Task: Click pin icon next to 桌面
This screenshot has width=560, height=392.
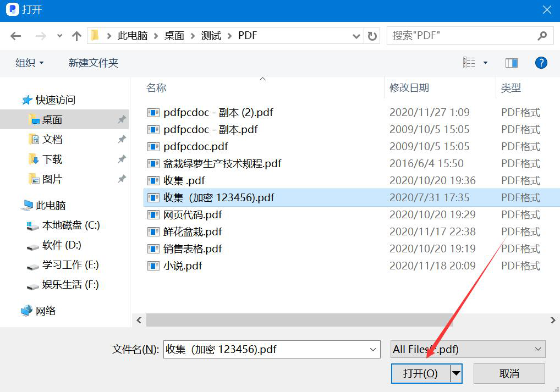Action: click(x=122, y=120)
